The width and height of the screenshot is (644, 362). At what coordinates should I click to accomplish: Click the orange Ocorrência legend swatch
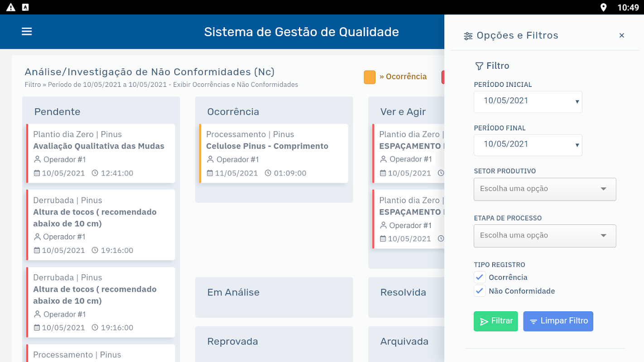[x=370, y=77]
